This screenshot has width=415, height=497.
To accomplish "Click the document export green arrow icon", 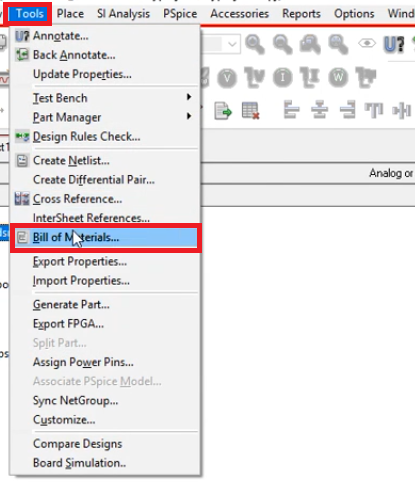I will pos(223,111).
